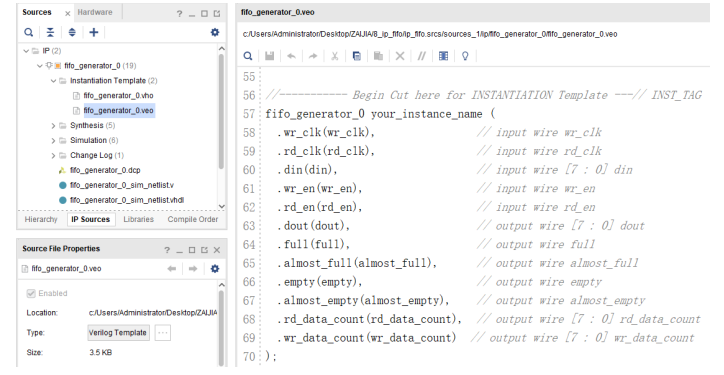724x375 pixels.
Task: Maximize the Sources panel
Action: [204, 14]
